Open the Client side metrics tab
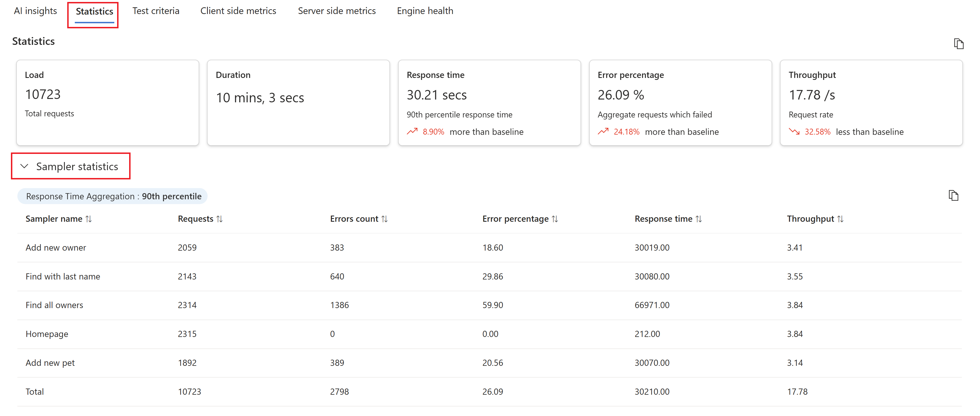Screen dimensions: 980x416 point(238,11)
